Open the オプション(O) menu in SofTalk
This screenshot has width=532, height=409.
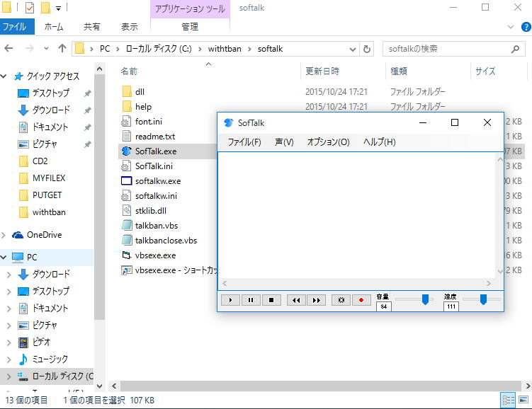click(329, 142)
